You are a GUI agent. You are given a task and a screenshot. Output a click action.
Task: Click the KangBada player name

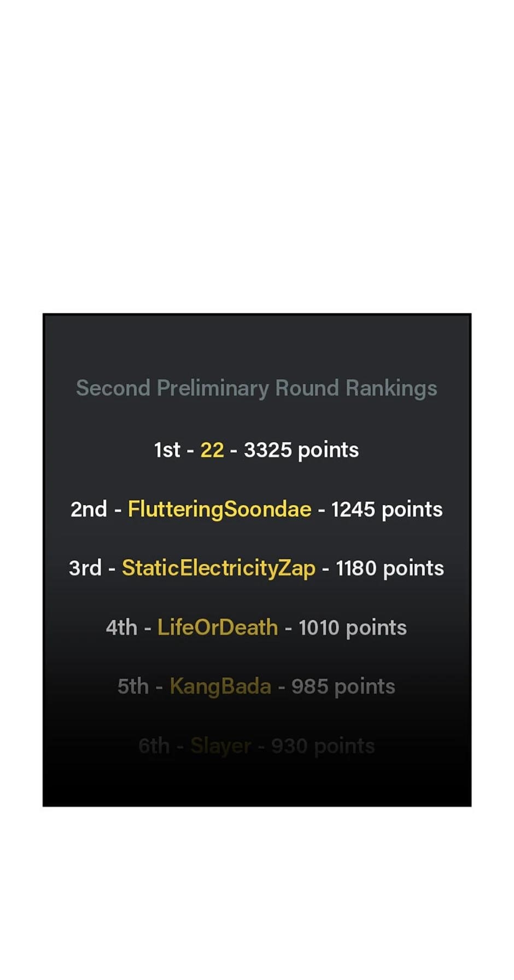click(220, 686)
